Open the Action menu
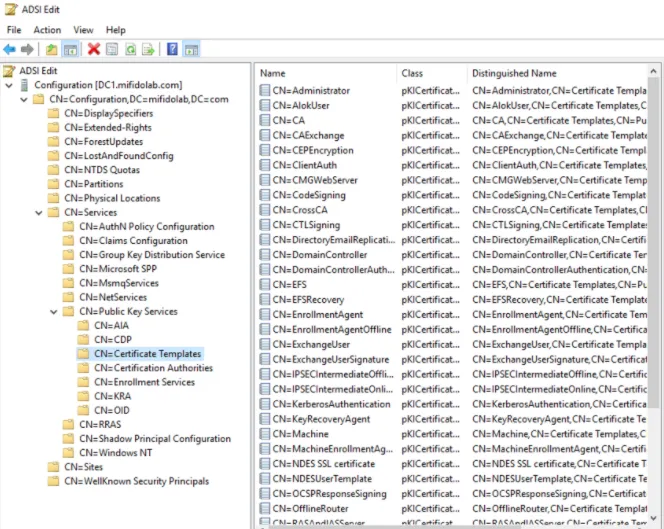 (47, 30)
